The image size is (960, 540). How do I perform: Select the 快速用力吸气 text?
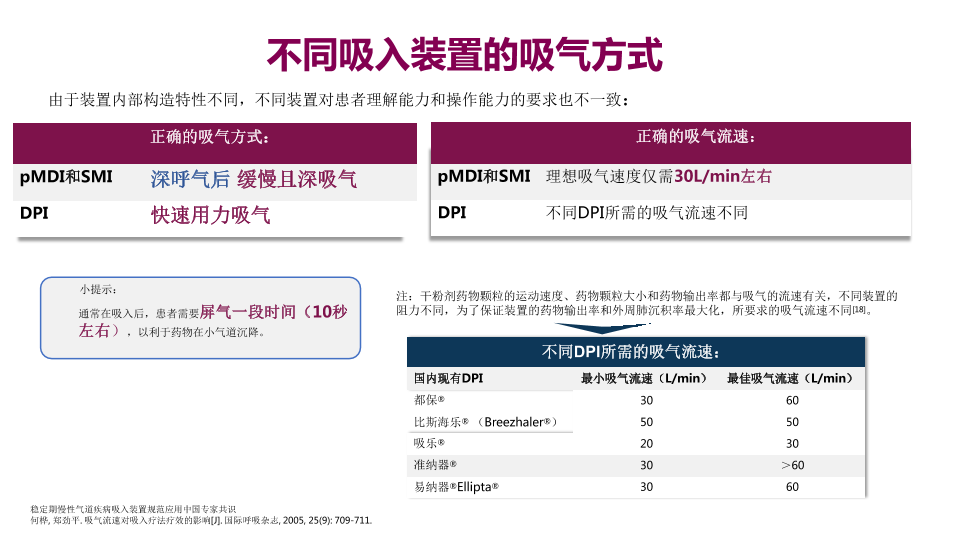(210, 215)
